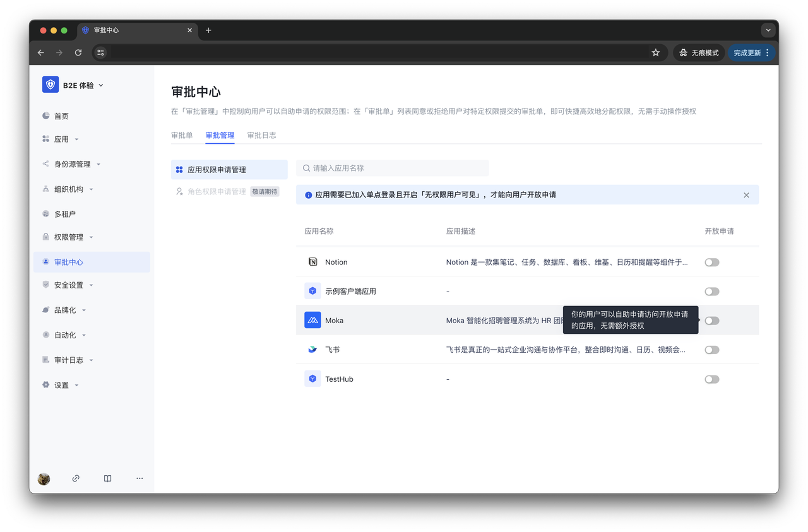This screenshot has width=808, height=532.
Task: Click the Notion app icon
Action: point(312,262)
